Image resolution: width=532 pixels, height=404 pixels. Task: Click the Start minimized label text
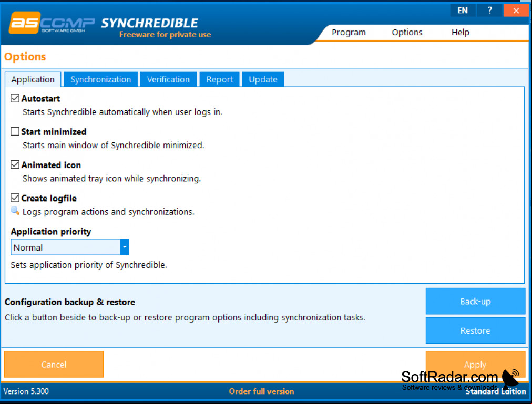click(x=54, y=132)
